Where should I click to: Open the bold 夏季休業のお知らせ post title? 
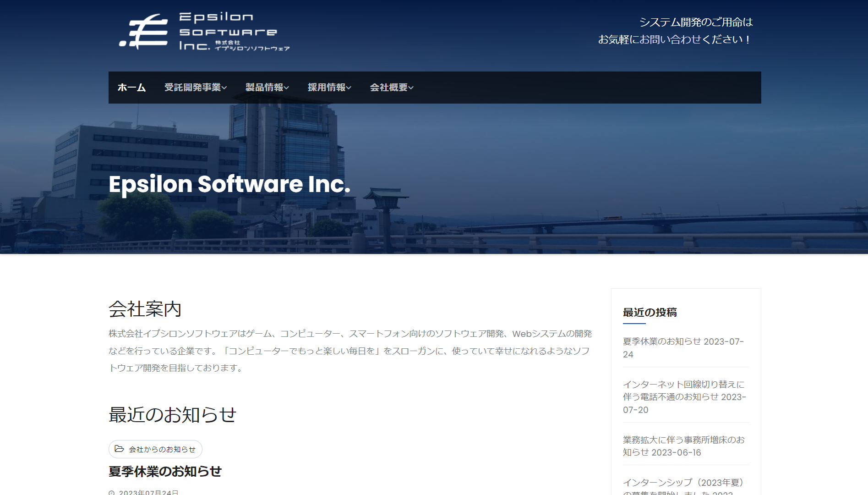click(165, 471)
